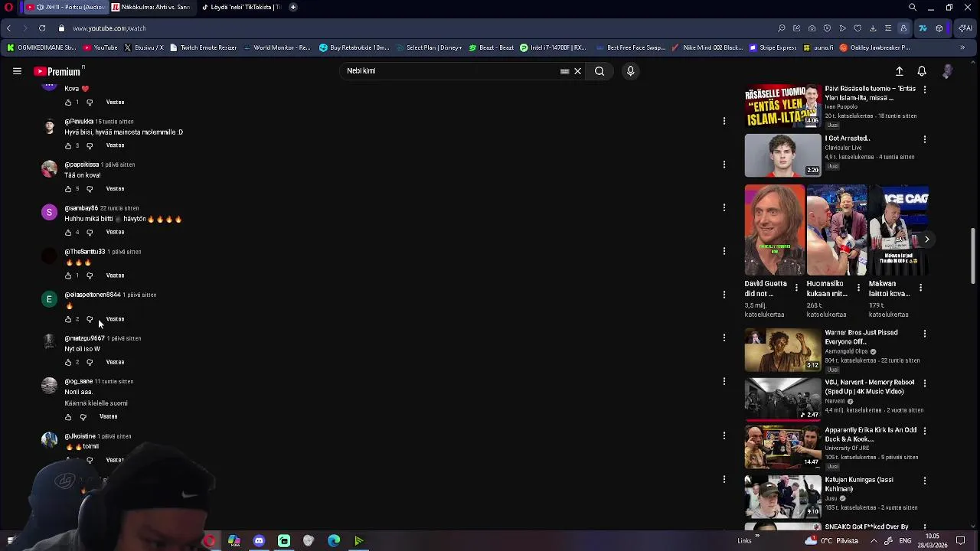This screenshot has width=980, height=551.
Task: Expand the hidden bookmarks overflow chevron
Action: [x=962, y=47]
